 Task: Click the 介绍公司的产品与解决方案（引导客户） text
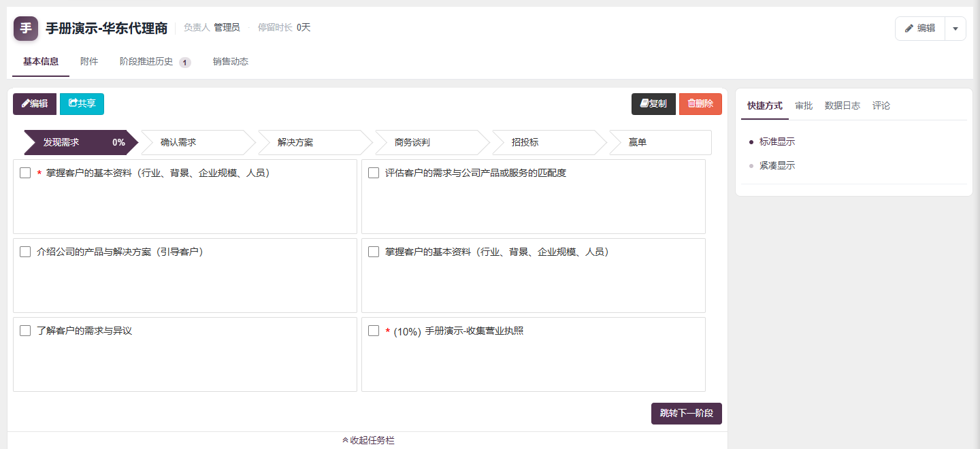click(120, 252)
